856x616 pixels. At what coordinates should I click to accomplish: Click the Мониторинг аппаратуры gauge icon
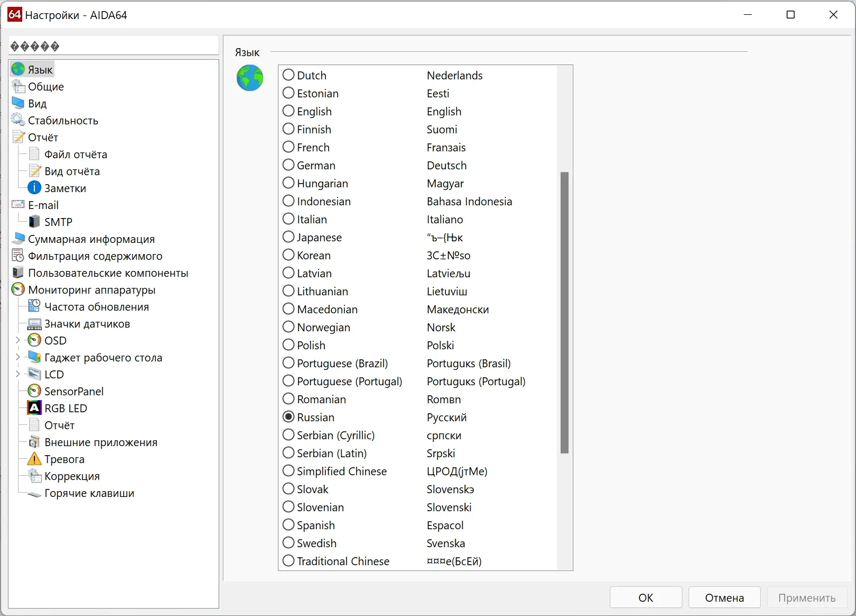pos(19,289)
